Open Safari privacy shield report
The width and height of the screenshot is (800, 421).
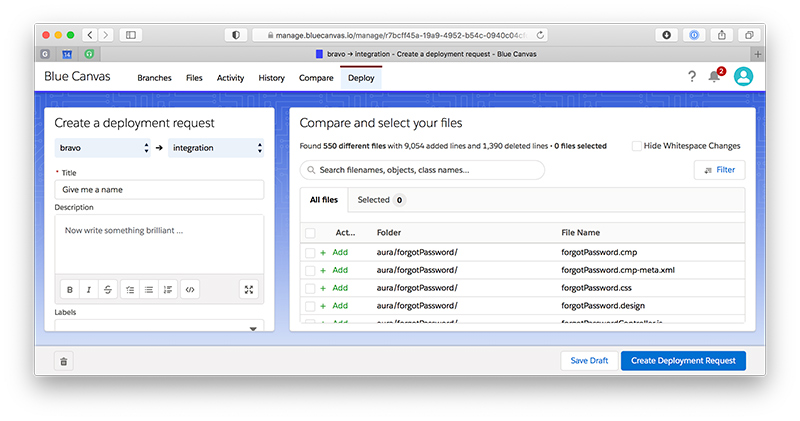236,35
